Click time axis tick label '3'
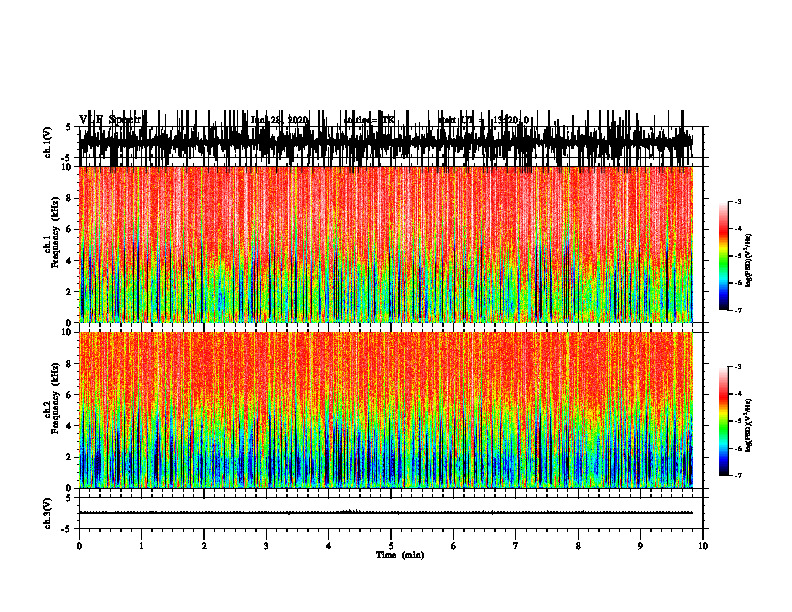This screenshot has height=612, width=792. click(266, 546)
